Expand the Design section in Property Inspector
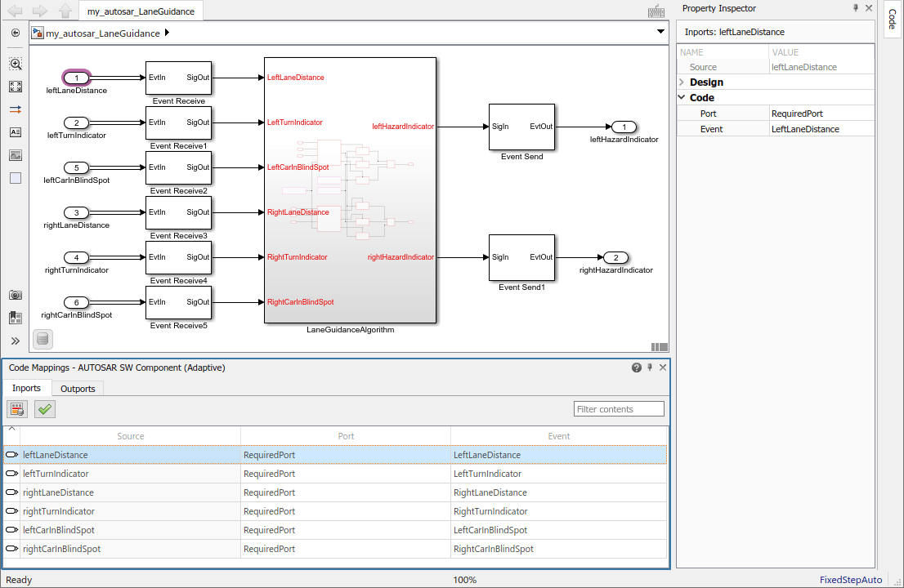The image size is (904, 588). tap(682, 82)
